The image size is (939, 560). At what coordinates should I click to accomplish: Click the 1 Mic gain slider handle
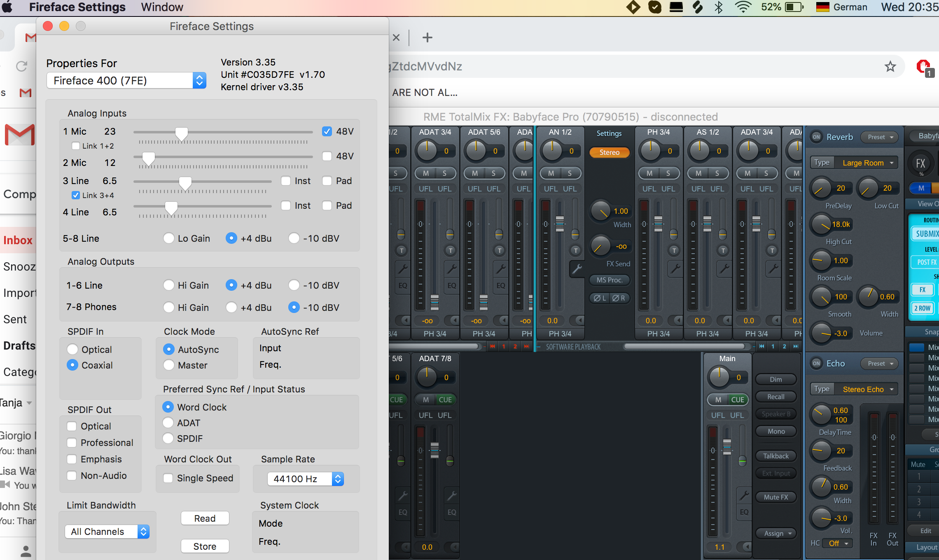[182, 133]
